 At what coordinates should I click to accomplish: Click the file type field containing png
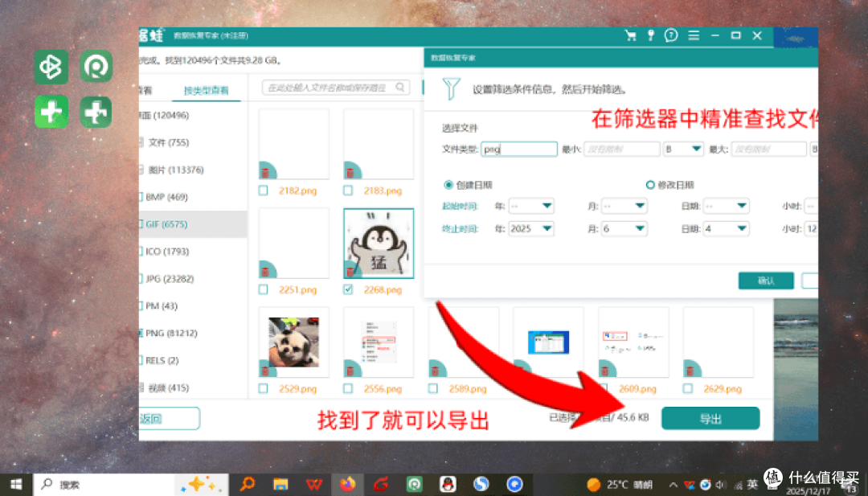point(518,149)
